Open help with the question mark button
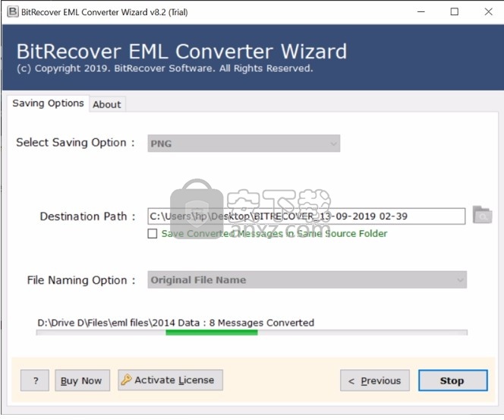This screenshot has width=504, height=420. point(35,381)
